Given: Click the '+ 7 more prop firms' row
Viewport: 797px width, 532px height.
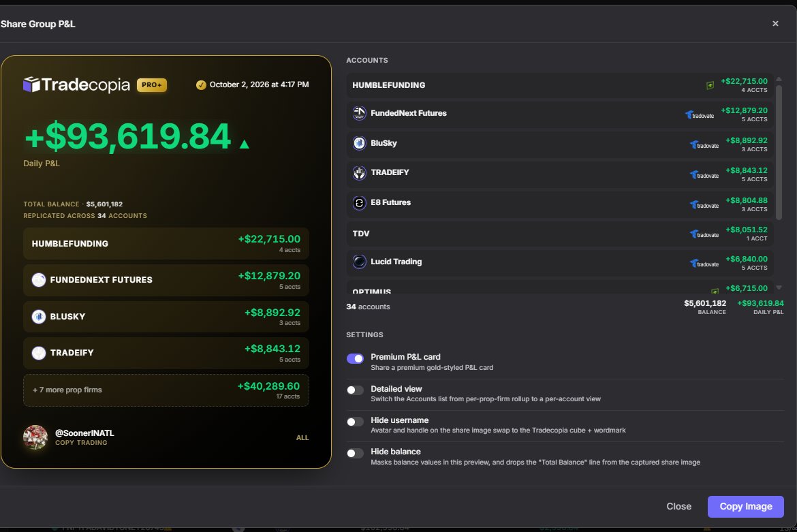Looking at the screenshot, I should tap(166, 390).
